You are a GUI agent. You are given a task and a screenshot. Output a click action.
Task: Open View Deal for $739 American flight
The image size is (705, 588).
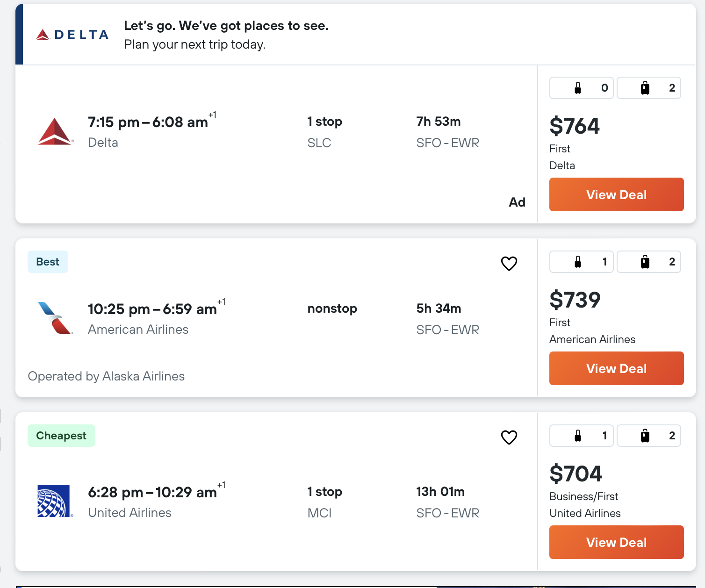coord(616,368)
